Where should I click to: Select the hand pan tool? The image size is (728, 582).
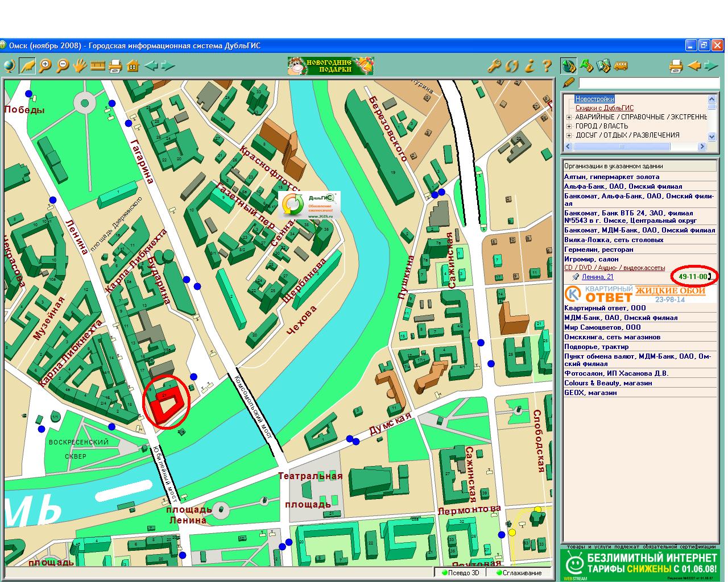80,66
